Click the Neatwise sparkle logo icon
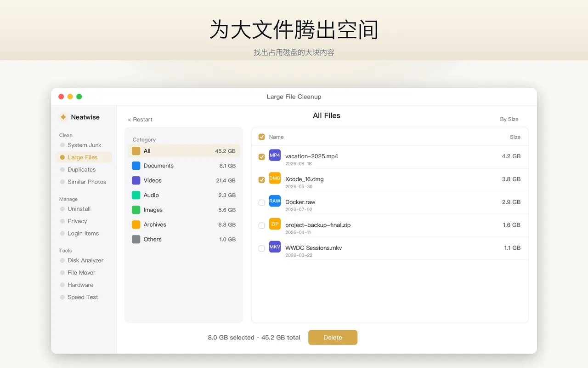The height and width of the screenshot is (368, 588). coord(63,117)
